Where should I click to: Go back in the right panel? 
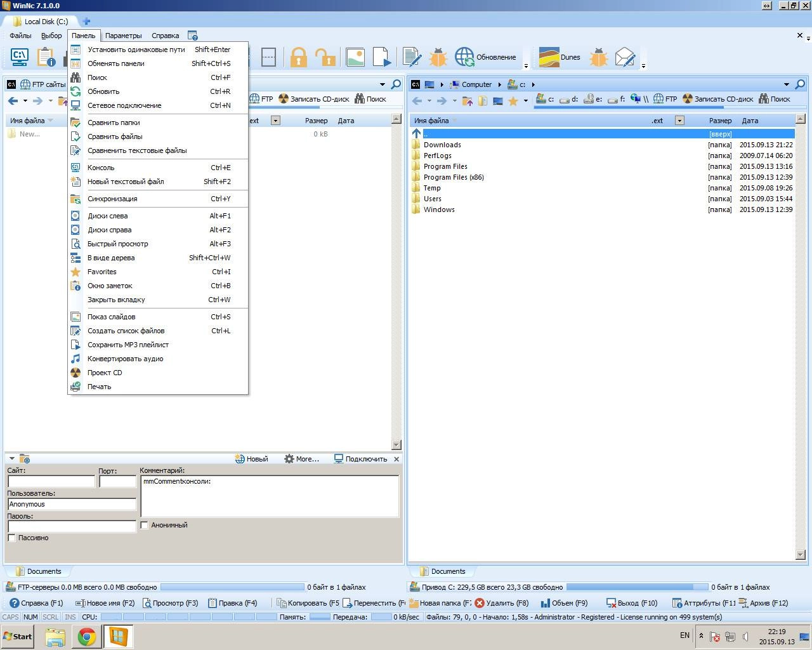417,100
